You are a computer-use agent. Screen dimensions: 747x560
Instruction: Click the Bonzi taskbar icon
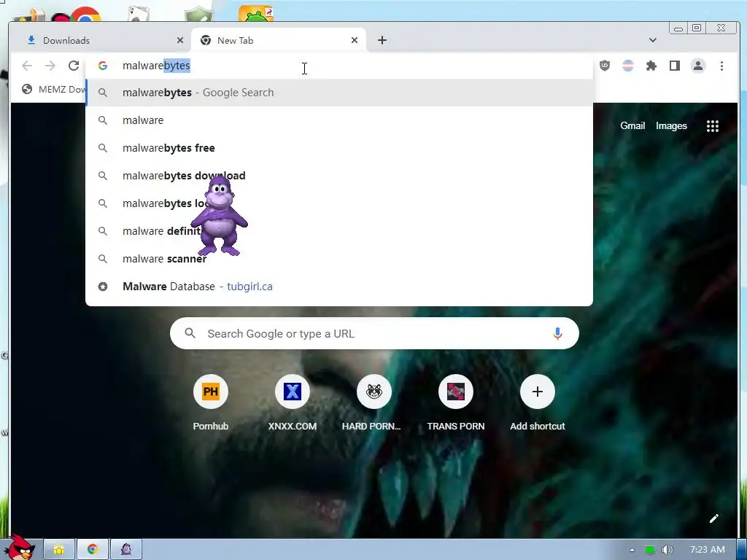point(126,550)
